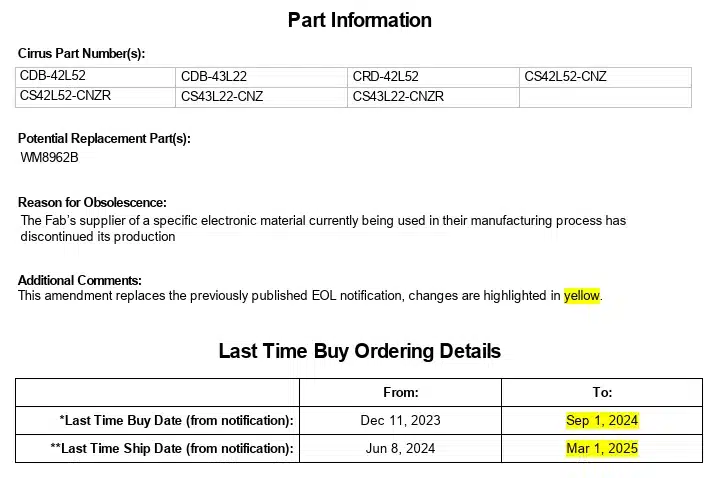Click the Last Time Ship Date row label
Screen dimensions: 724x478
172,448
